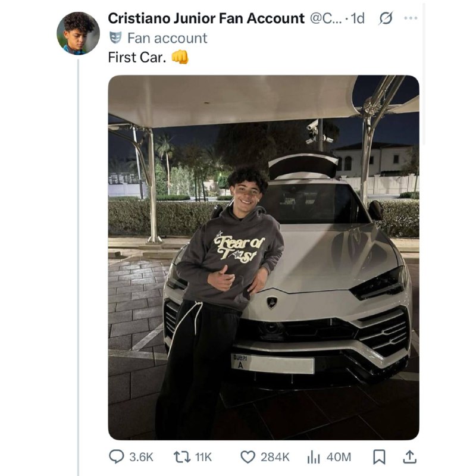Viewport: 476px width, 476px height.
Task: Toggle repost with the arrows icon
Action: [x=182, y=456]
